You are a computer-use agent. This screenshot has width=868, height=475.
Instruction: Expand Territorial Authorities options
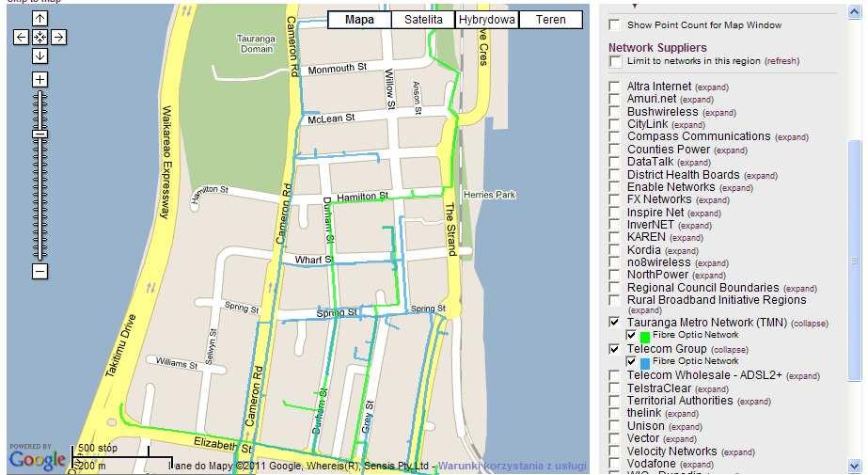pos(754,402)
